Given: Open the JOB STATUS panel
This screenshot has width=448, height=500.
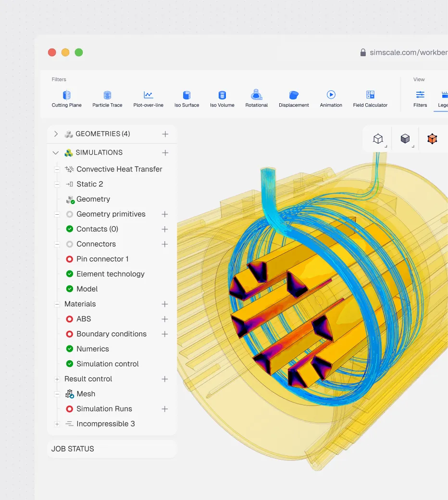Looking at the screenshot, I should point(112,449).
